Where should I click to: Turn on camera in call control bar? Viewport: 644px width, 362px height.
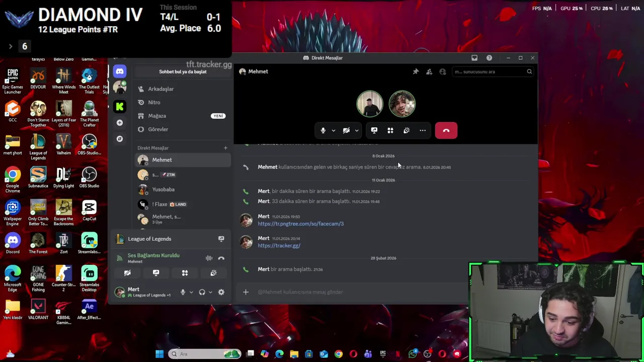346,131
